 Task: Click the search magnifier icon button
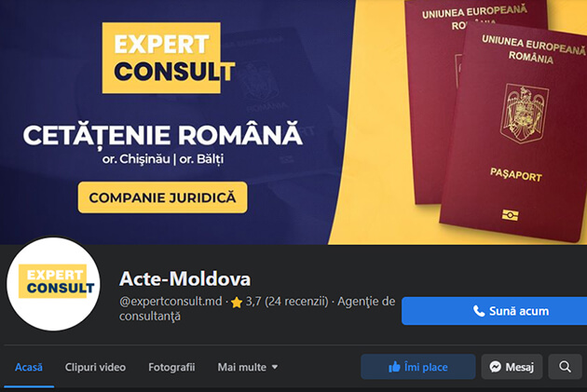click(x=565, y=367)
